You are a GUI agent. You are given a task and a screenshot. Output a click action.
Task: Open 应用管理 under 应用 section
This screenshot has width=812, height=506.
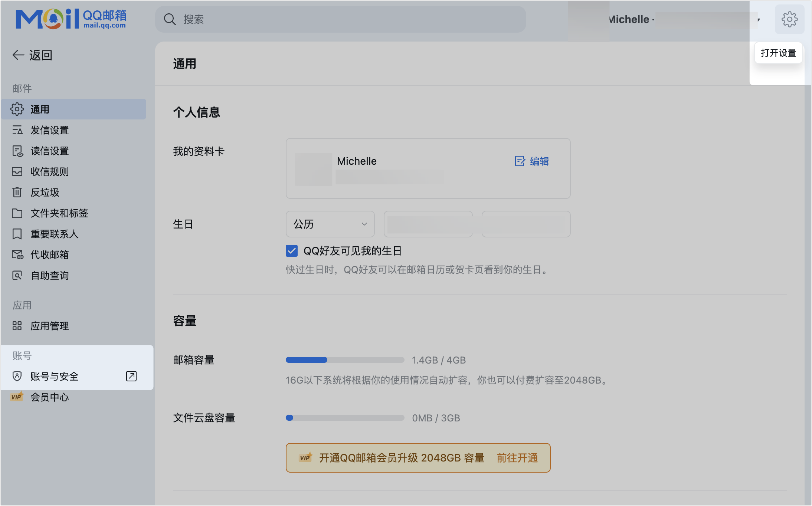point(49,326)
